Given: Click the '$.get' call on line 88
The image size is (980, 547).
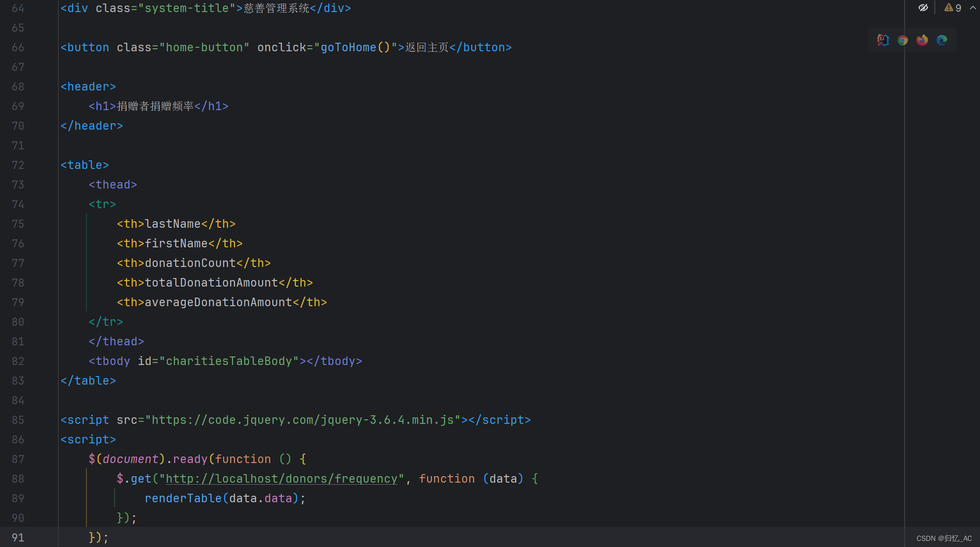Looking at the screenshot, I should click(134, 479).
